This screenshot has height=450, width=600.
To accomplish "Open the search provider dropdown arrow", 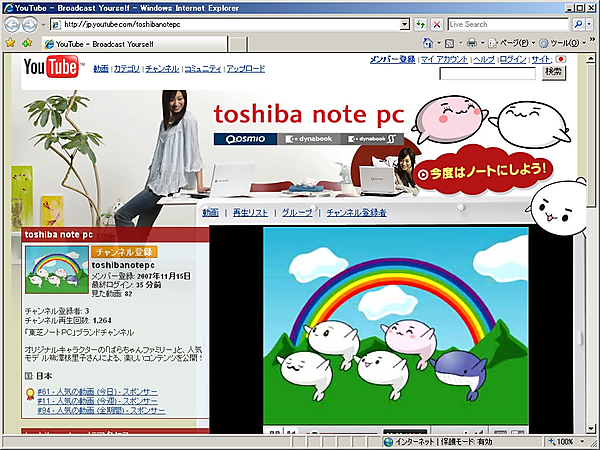I will pyautogui.click(x=588, y=24).
